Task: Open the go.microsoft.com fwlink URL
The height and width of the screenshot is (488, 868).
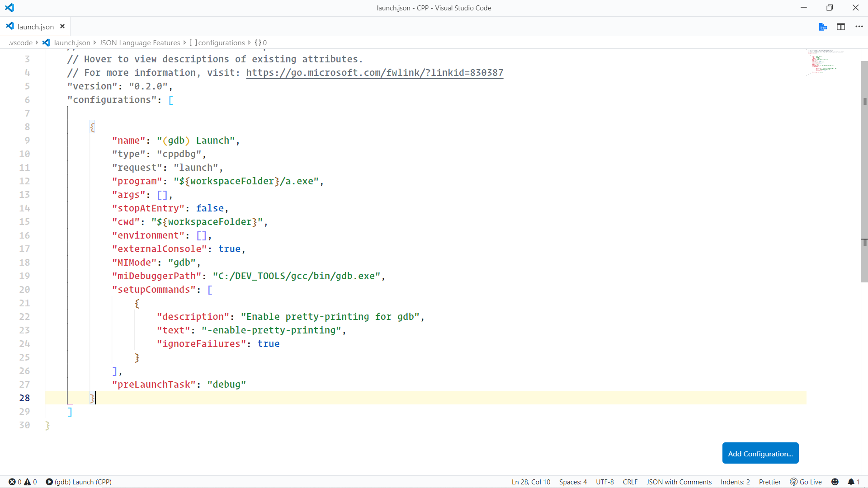Action: point(374,73)
